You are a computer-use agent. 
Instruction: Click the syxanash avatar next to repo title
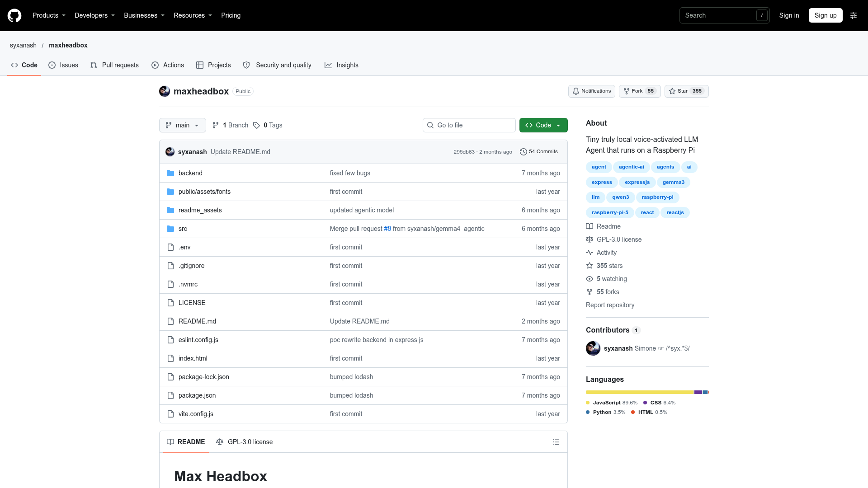coord(165,91)
